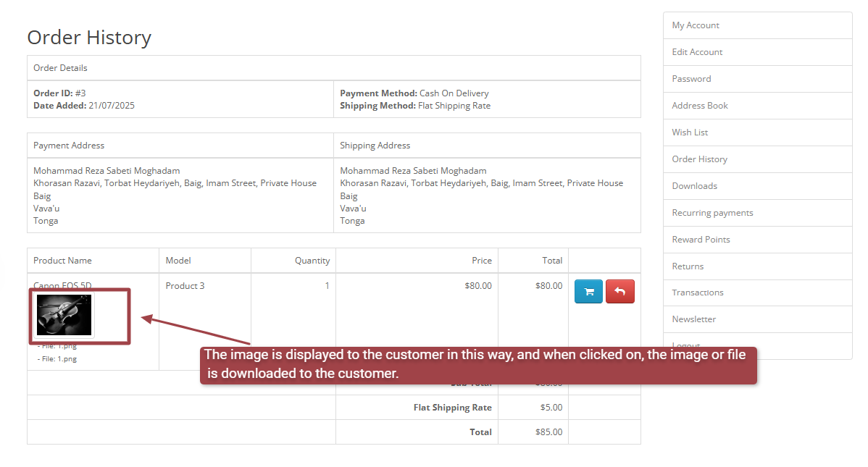The image size is (868, 467).
Task: View the Transactions page
Action: [x=698, y=293]
